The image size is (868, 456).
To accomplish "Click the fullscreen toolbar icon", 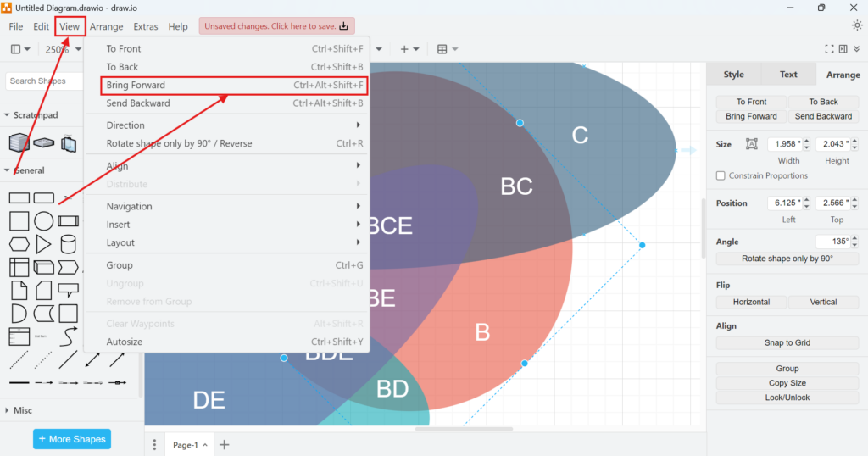I will pos(829,49).
